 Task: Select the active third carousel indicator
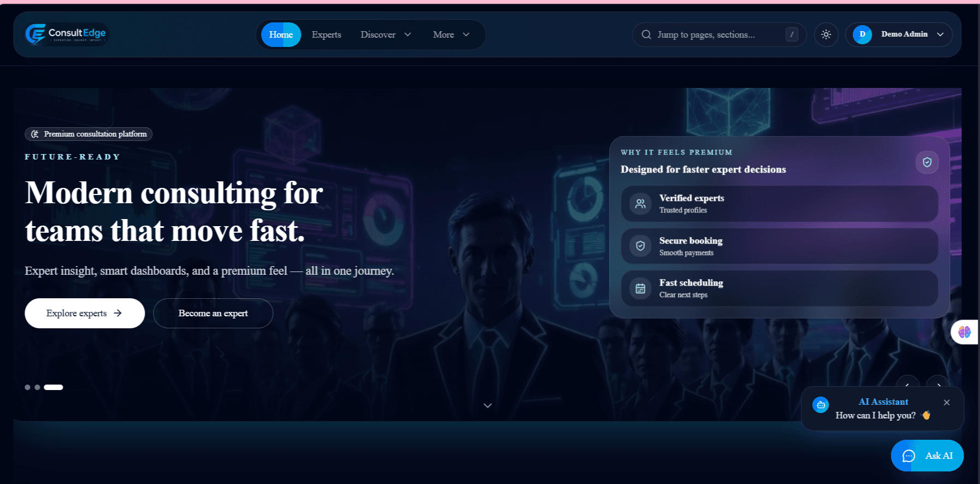pyautogui.click(x=54, y=387)
